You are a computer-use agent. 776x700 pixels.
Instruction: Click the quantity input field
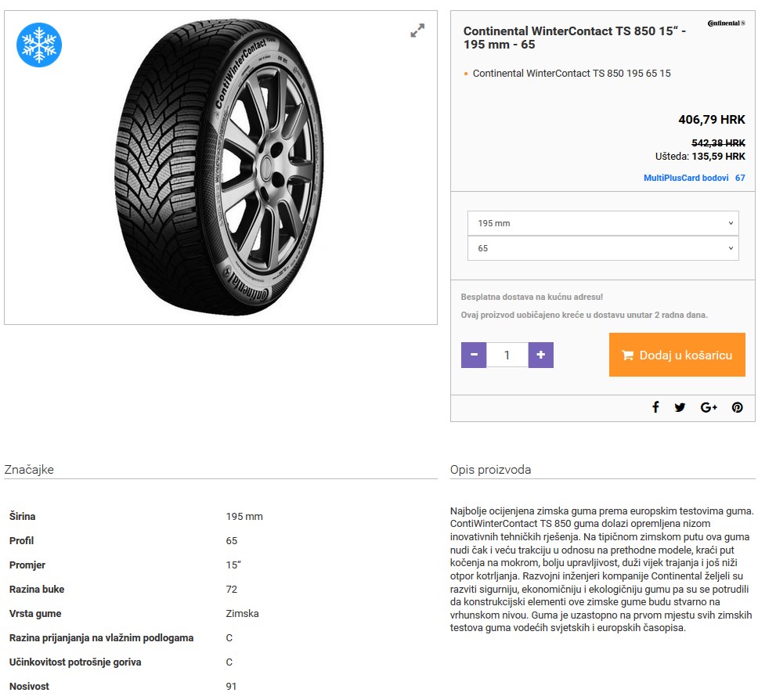tap(507, 355)
